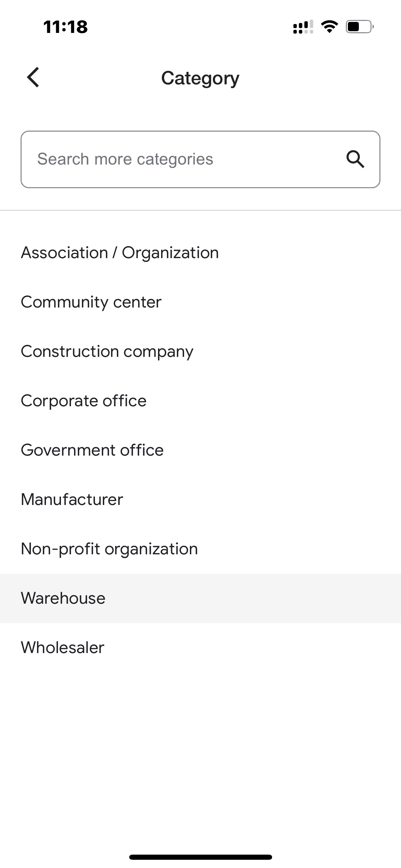The width and height of the screenshot is (401, 868).
Task: Select Manufacturer from the category list
Action: (x=72, y=499)
